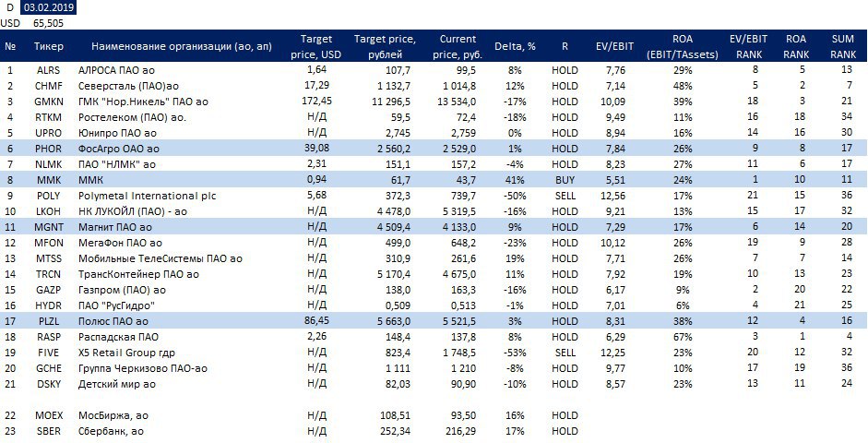
Task: Click the Наименование организации column header
Action: click(x=182, y=46)
